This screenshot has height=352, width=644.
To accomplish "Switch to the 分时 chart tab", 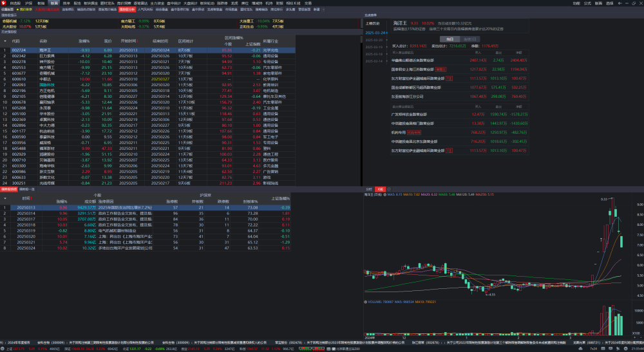I will [369, 190].
